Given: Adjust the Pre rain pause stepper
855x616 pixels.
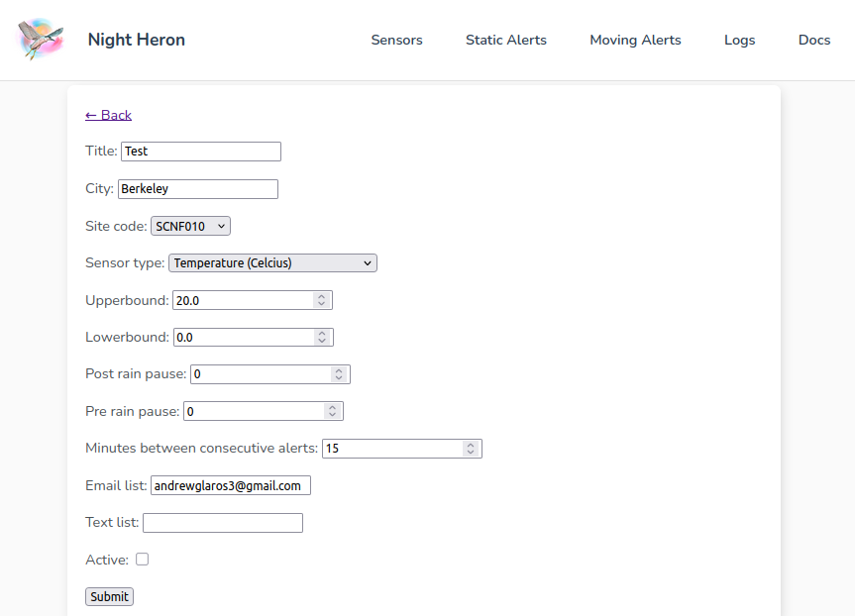Looking at the screenshot, I should pyautogui.click(x=332, y=411).
